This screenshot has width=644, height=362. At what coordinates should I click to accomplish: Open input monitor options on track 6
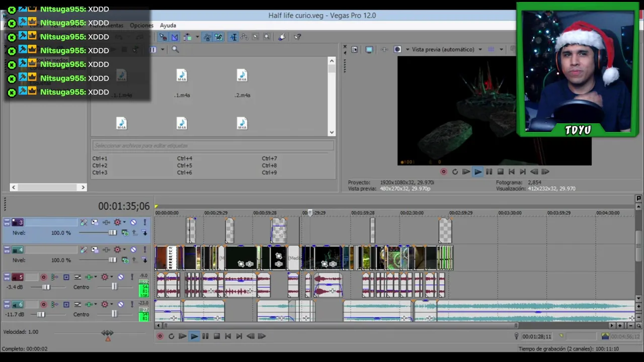pyautogui.click(x=54, y=304)
